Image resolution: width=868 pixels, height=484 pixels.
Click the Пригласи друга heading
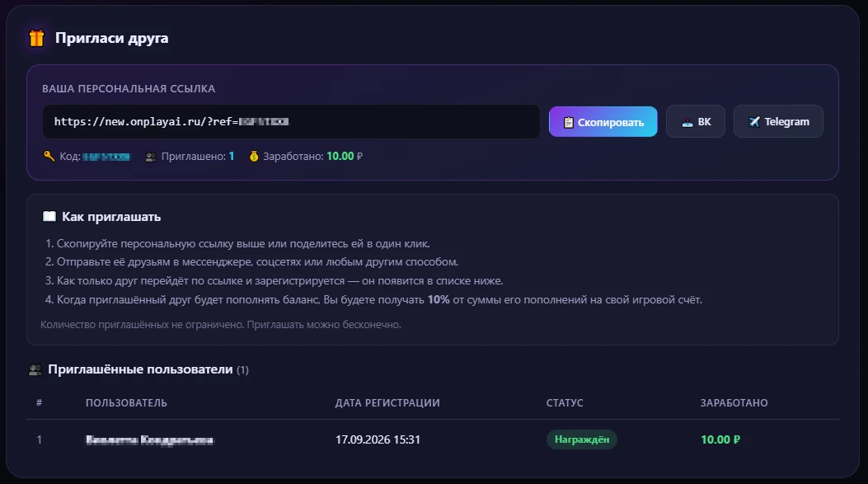click(x=112, y=38)
